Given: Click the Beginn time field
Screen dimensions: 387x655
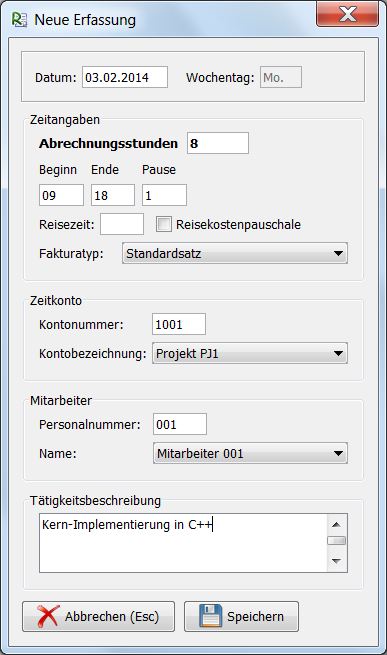Looking at the screenshot, I should (x=61, y=195).
